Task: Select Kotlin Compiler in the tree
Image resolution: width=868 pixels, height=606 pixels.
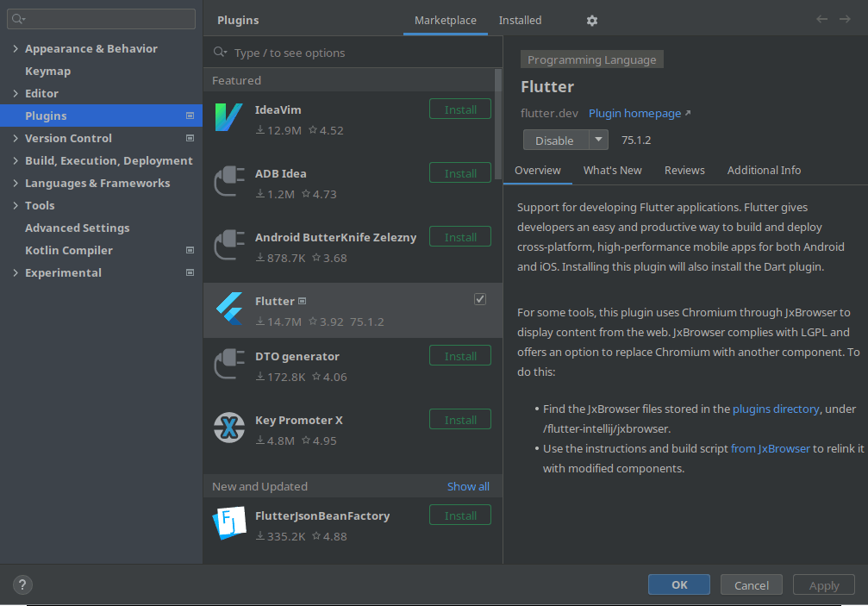Action: click(x=69, y=250)
